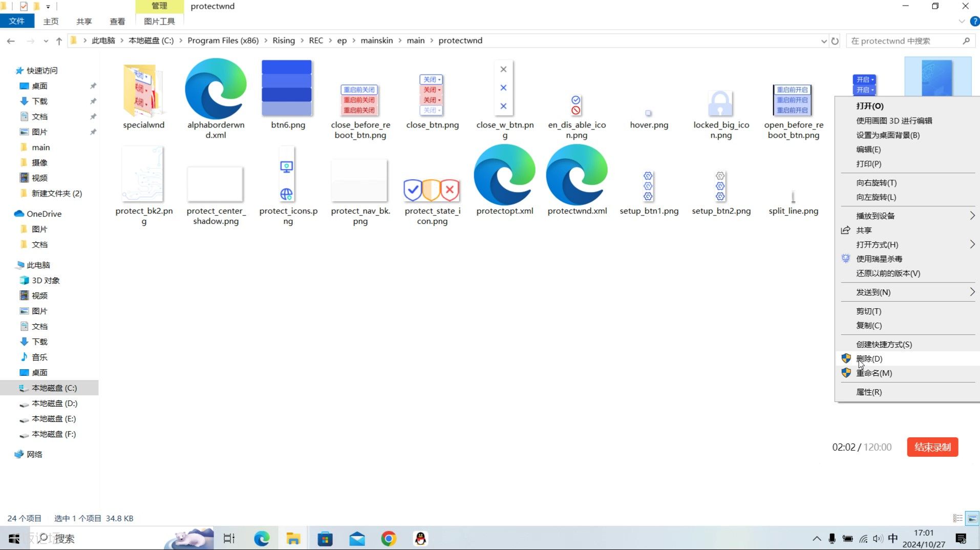Viewport: 980px width, 550px height.
Task: Expand the ribbon with the chevron
Action: tap(962, 22)
